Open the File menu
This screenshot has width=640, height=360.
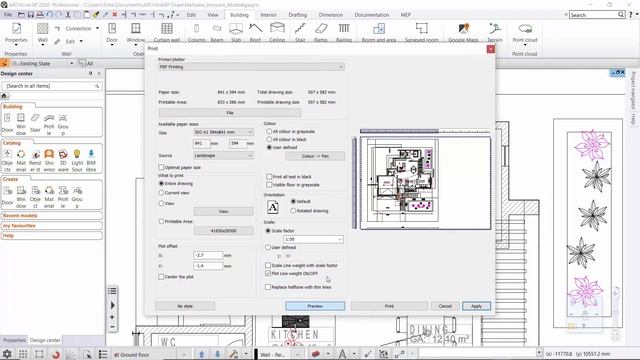pyautogui.click(x=8, y=15)
